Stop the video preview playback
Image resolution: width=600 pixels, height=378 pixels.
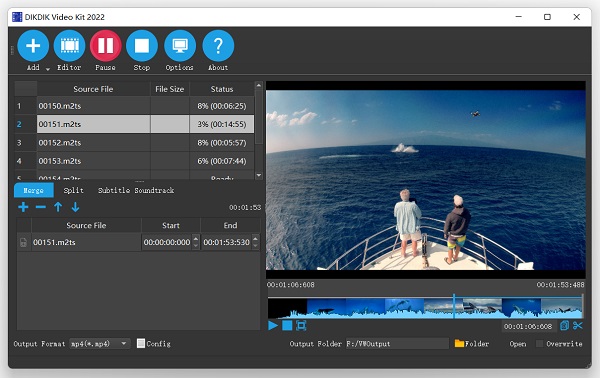287,326
